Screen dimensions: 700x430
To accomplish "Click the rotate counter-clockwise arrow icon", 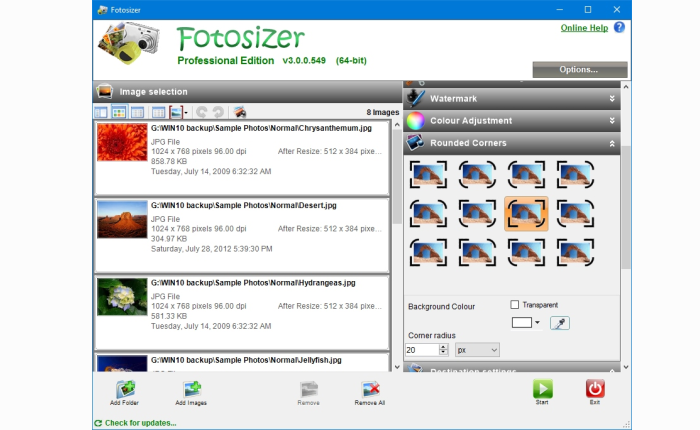I will (202, 112).
